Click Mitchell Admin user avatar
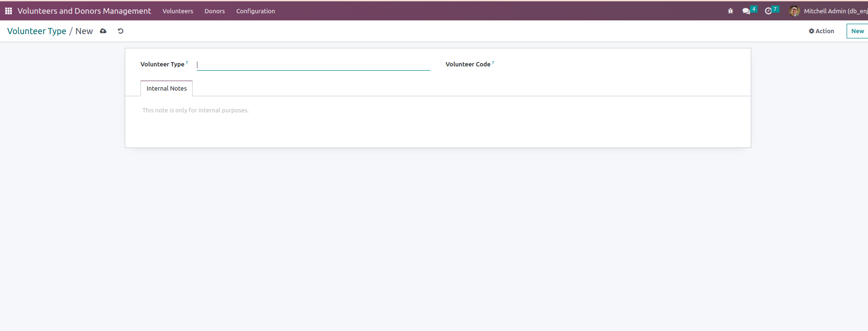The height and width of the screenshot is (331, 868). (794, 11)
